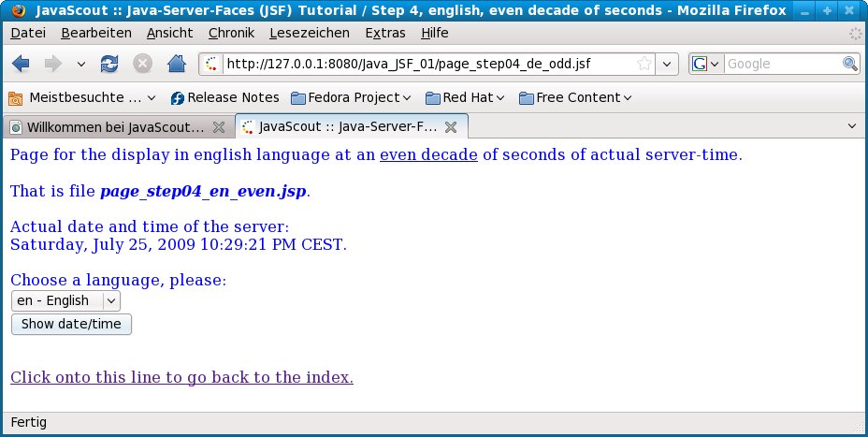Follow the go back to index link
Viewport: 868px width, 437px height.
click(x=181, y=377)
